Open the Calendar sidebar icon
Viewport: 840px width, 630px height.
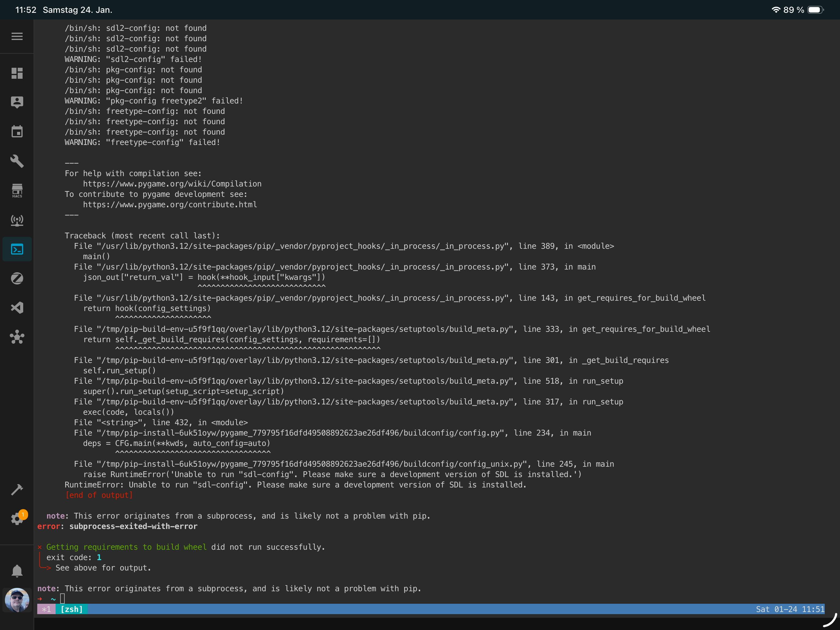pos(17,131)
